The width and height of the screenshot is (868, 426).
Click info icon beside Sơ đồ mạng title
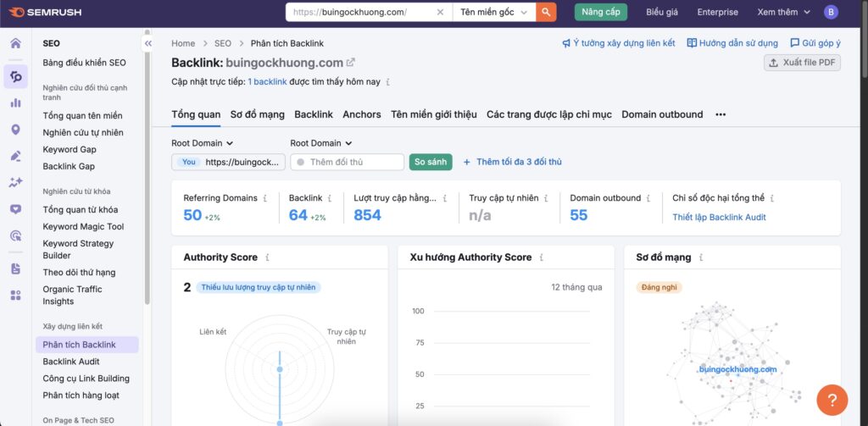[701, 257]
